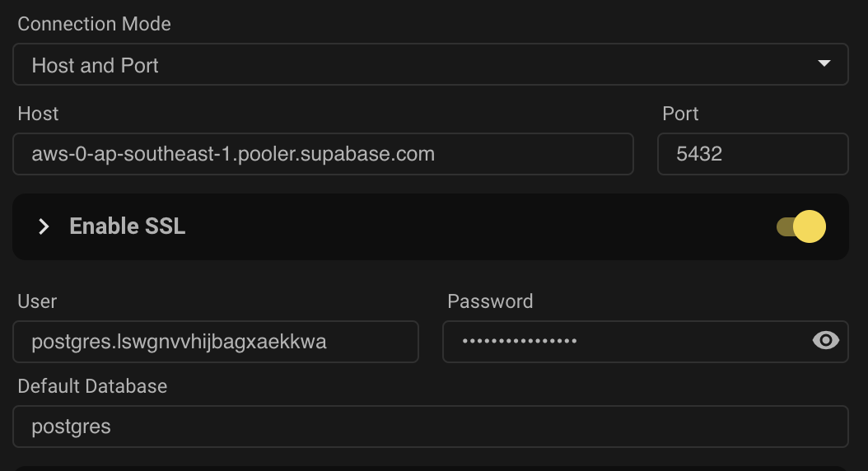Select the 'Host and Port' value text
Viewport: 868px width, 471px height.
(96, 66)
